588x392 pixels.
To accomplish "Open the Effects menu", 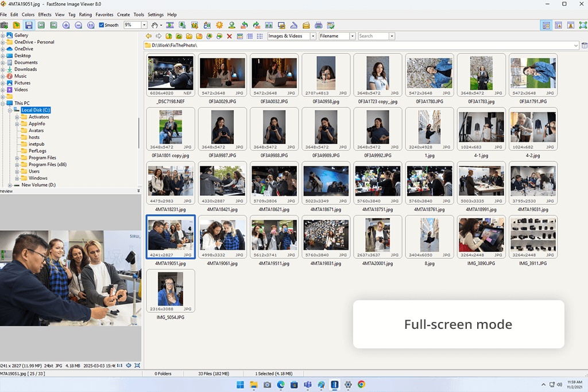I will [x=45, y=14].
